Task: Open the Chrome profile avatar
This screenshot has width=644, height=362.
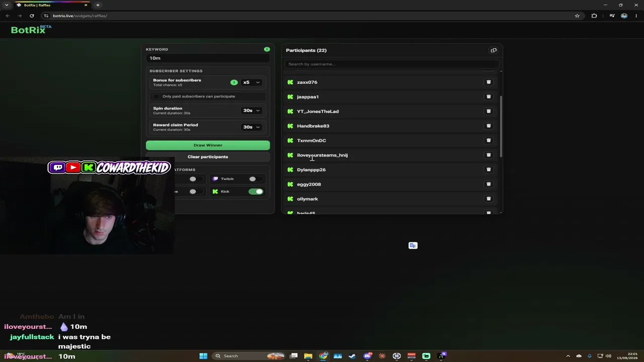Action: 624,16
